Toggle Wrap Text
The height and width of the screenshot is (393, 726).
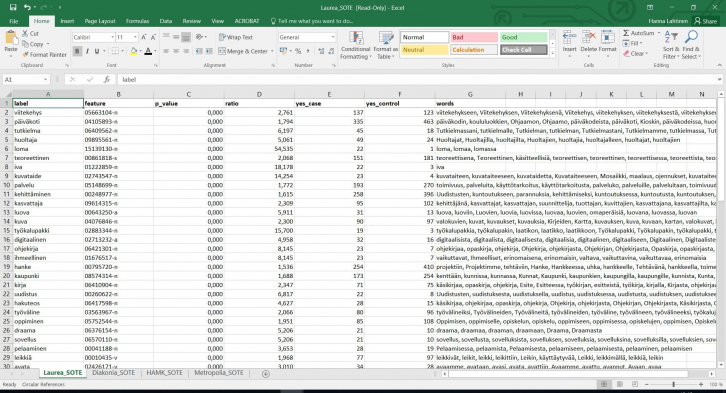tap(236, 37)
